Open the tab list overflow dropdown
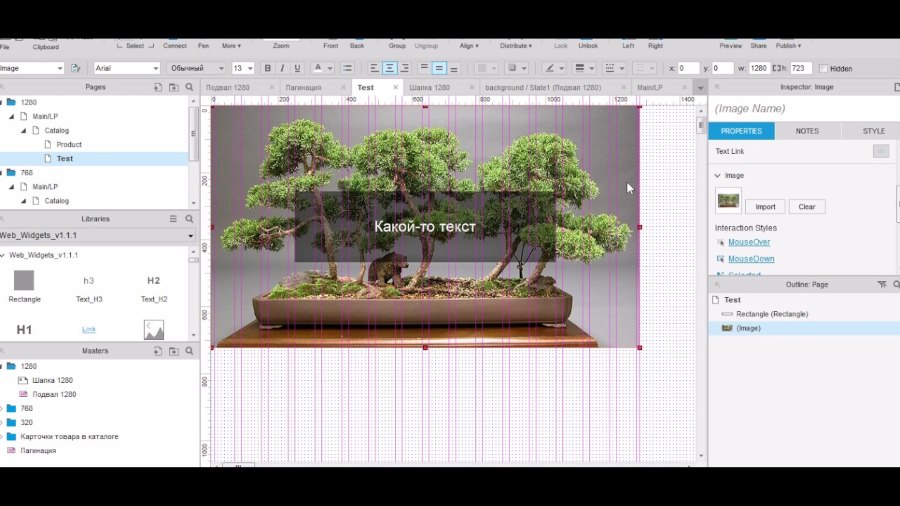Image resolution: width=900 pixels, height=506 pixels. click(x=700, y=88)
